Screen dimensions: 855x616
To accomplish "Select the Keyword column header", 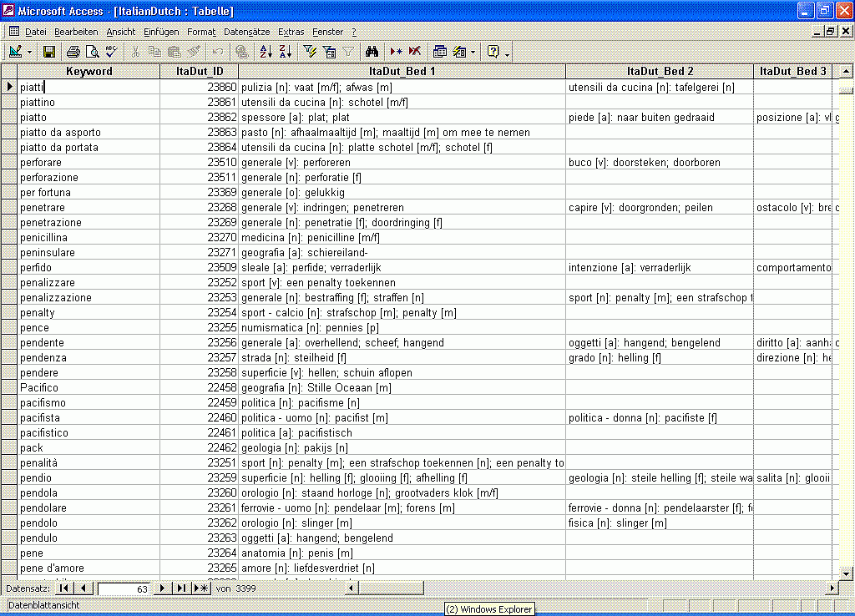I will (x=89, y=71).
